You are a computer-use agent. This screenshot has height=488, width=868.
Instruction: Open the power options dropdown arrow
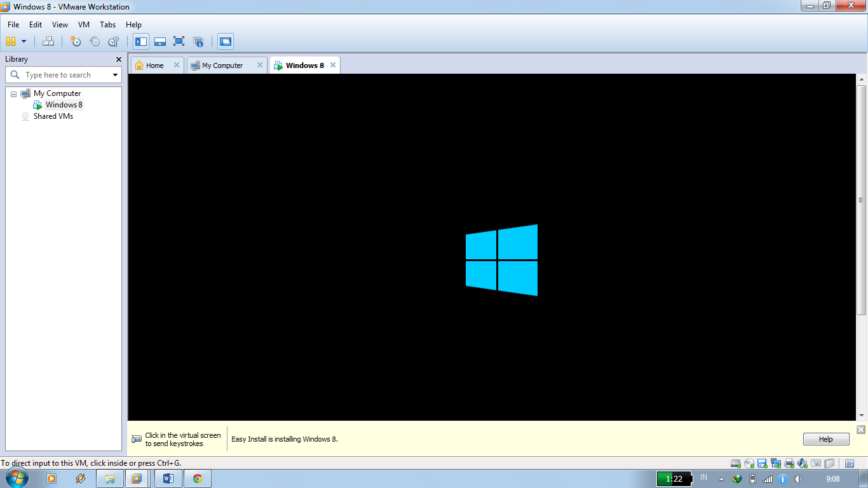[x=24, y=41]
